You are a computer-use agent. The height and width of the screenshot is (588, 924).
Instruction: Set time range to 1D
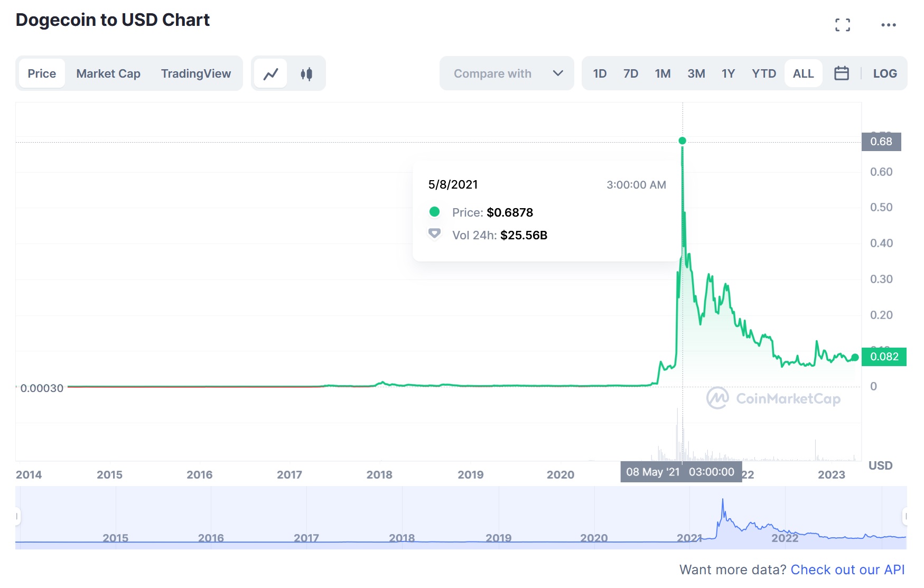(x=600, y=73)
